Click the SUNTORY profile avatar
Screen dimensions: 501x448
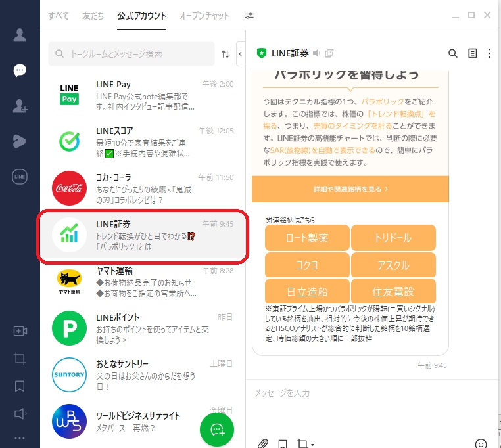click(x=69, y=374)
